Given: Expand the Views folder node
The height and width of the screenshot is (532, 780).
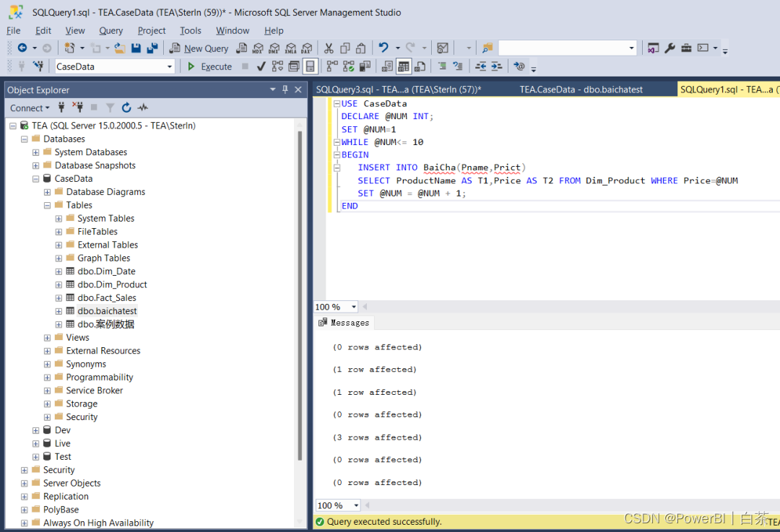Looking at the screenshot, I should [x=47, y=338].
